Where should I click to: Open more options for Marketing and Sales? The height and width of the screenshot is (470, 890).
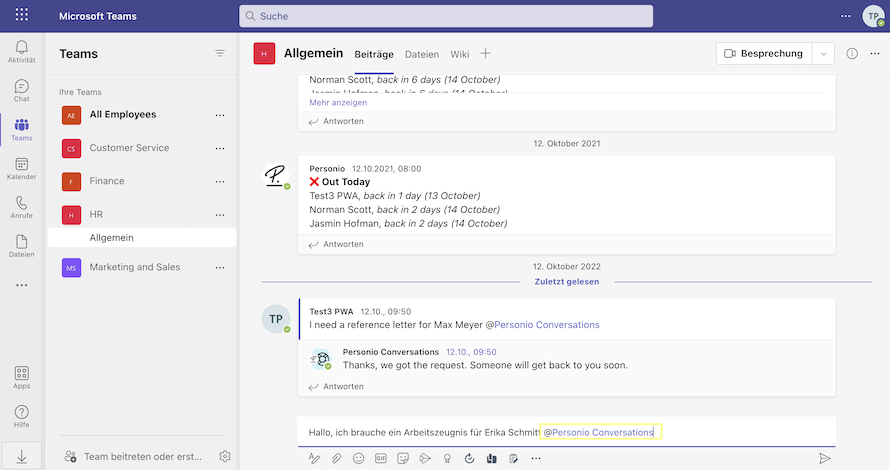coord(220,267)
